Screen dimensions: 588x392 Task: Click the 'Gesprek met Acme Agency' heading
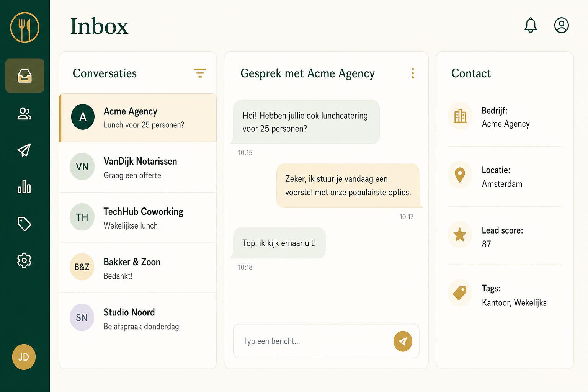click(307, 73)
